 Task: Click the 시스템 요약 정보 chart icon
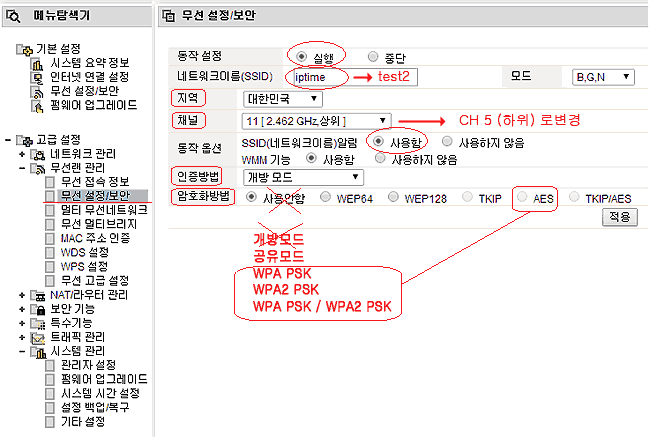tap(37, 64)
